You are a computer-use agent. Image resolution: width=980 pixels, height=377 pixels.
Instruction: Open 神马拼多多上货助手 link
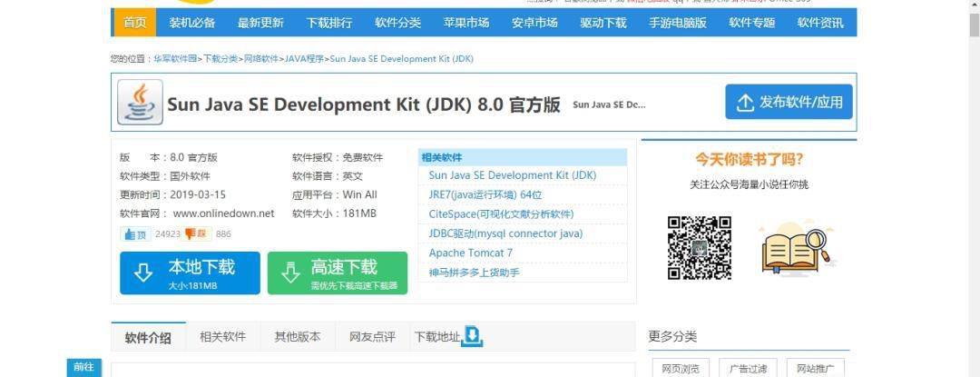tap(475, 272)
